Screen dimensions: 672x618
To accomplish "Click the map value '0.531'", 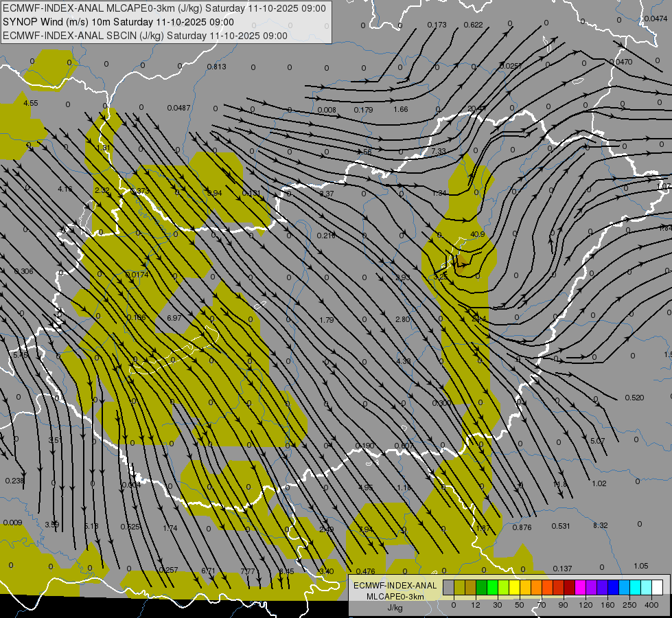I will pyautogui.click(x=561, y=526).
